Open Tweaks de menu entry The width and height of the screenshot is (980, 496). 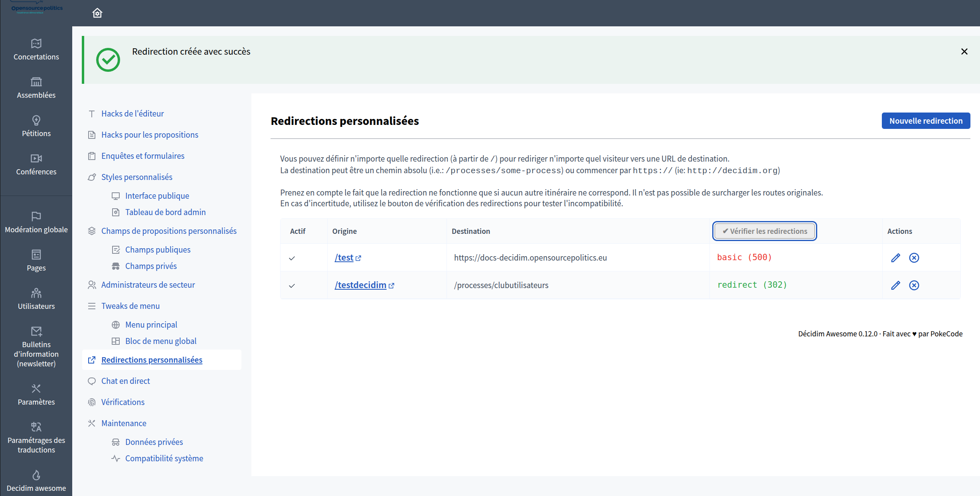pos(130,306)
